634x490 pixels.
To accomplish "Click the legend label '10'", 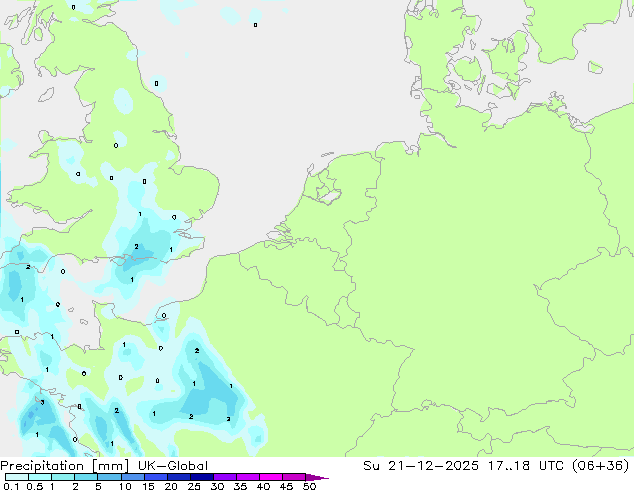I will 125,486.
